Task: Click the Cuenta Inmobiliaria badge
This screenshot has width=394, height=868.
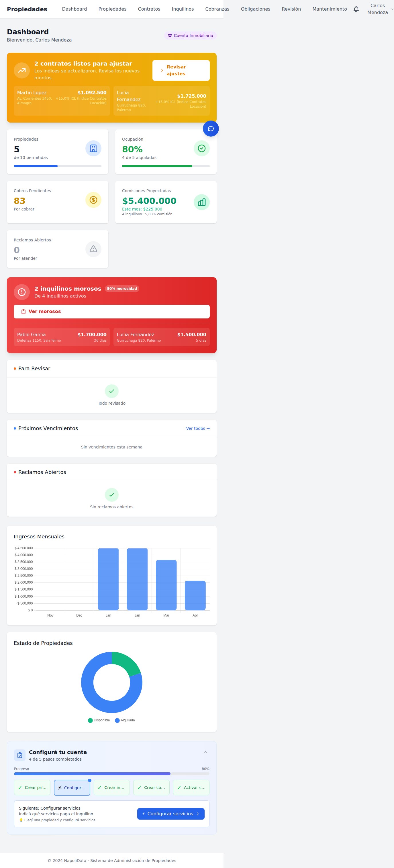Action: coord(190,36)
